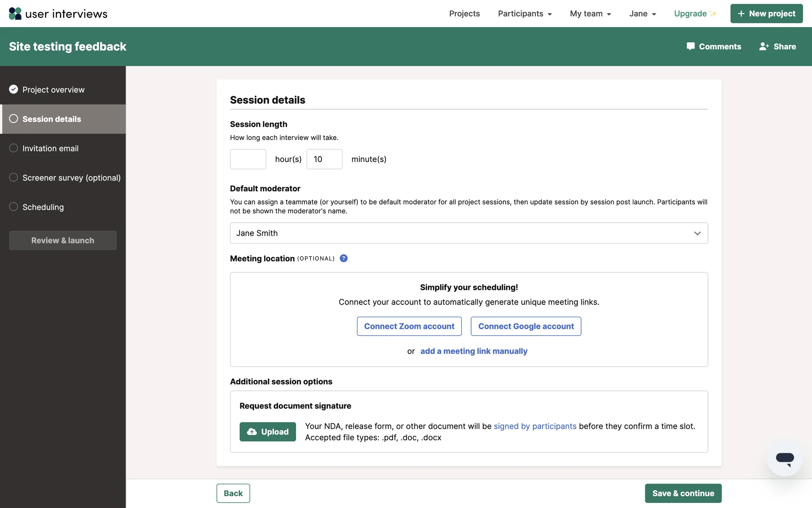Open the Comments speech bubble icon
The image size is (812, 508).
click(x=690, y=46)
